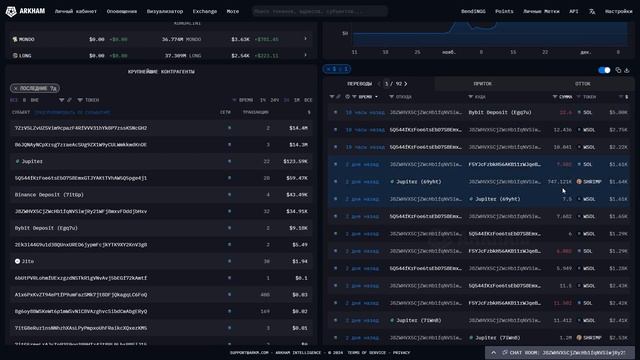Expand the chat room panel chevron
This screenshot has width=640, height=360.
493,352
